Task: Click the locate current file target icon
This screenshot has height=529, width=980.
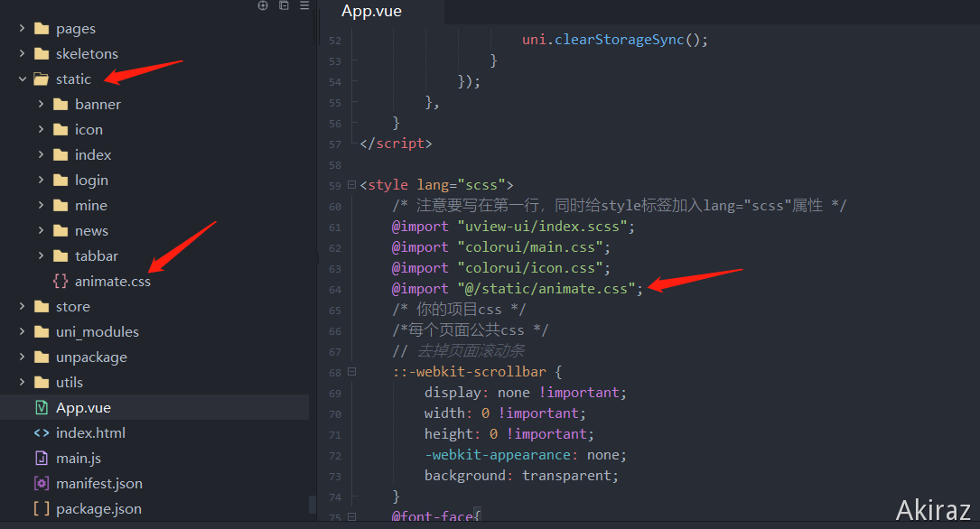Action: click(263, 5)
